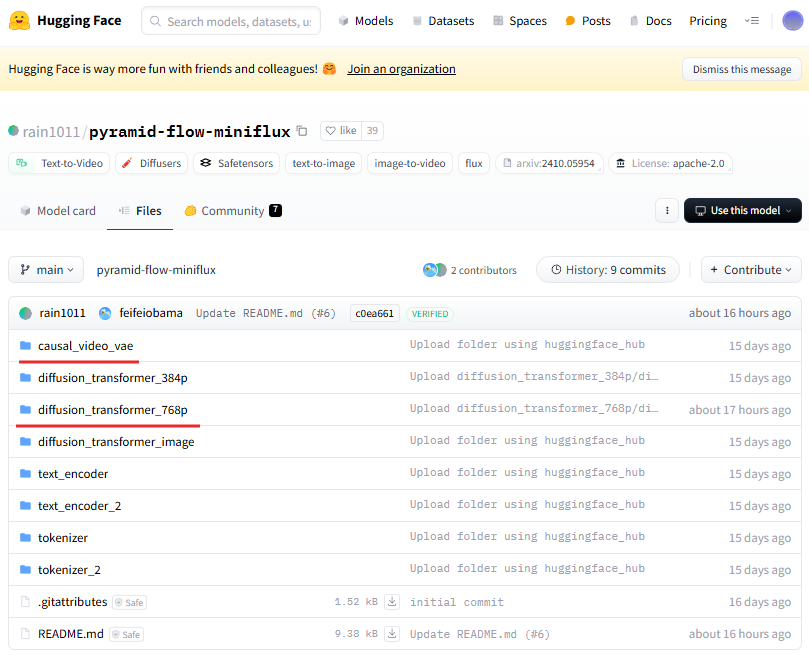Click the pyramid-flow-miniflux breadcrumb path
The image size is (809, 659).
(156, 270)
